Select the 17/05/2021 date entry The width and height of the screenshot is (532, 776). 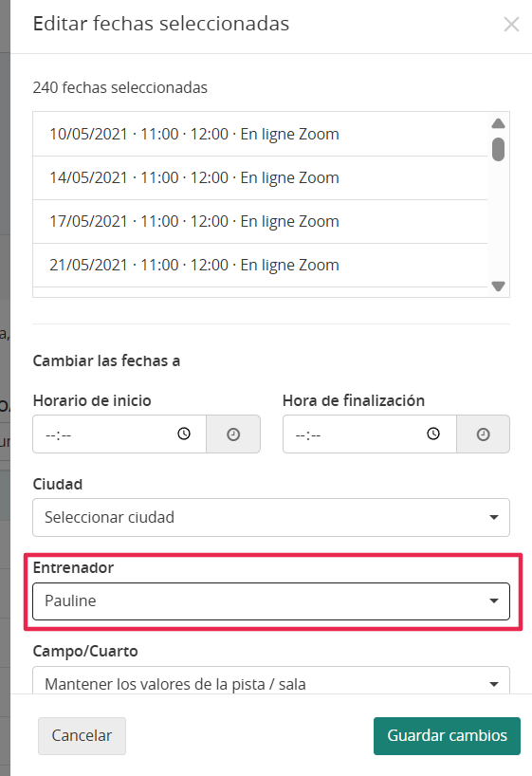pos(260,221)
